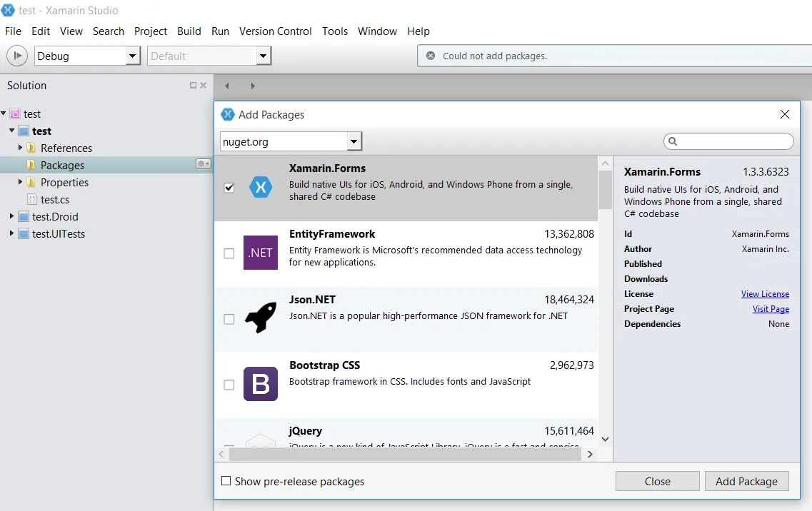The width and height of the screenshot is (812, 511).
Task: Click the scroll down arrow of package list
Action: click(605, 439)
